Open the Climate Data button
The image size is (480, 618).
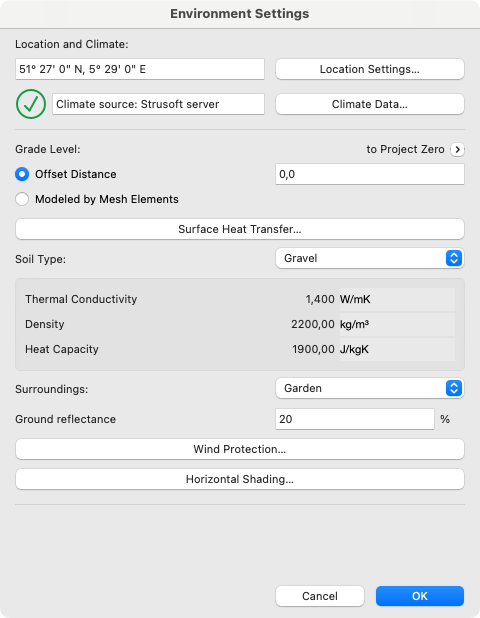tap(370, 104)
